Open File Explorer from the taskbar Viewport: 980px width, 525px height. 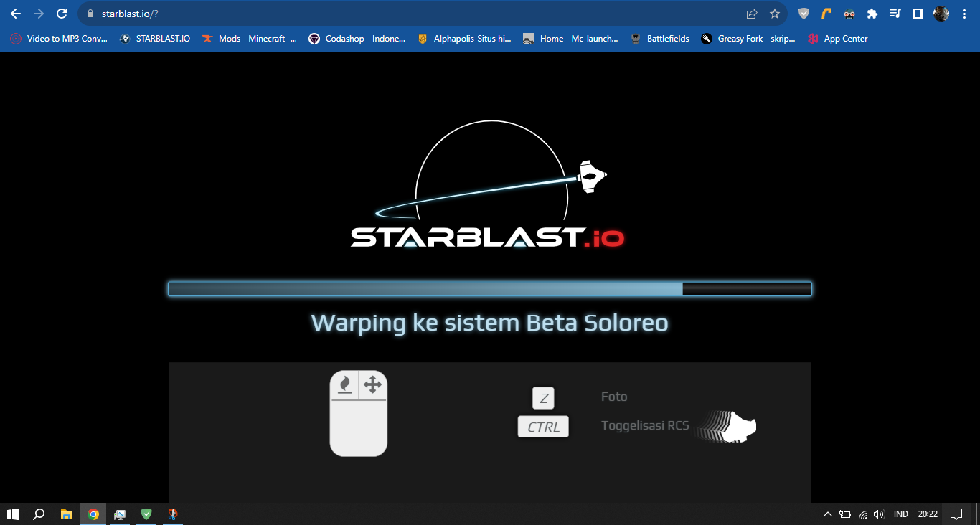66,514
